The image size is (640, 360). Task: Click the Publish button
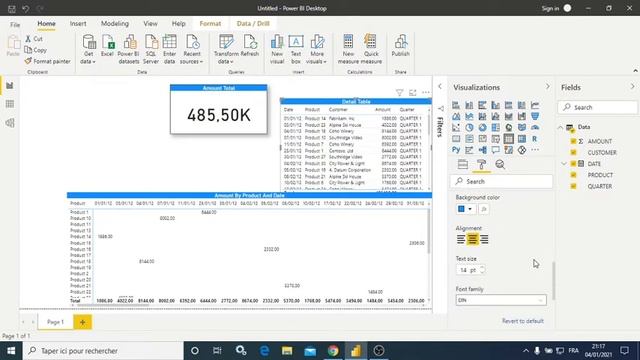pos(400,46)
